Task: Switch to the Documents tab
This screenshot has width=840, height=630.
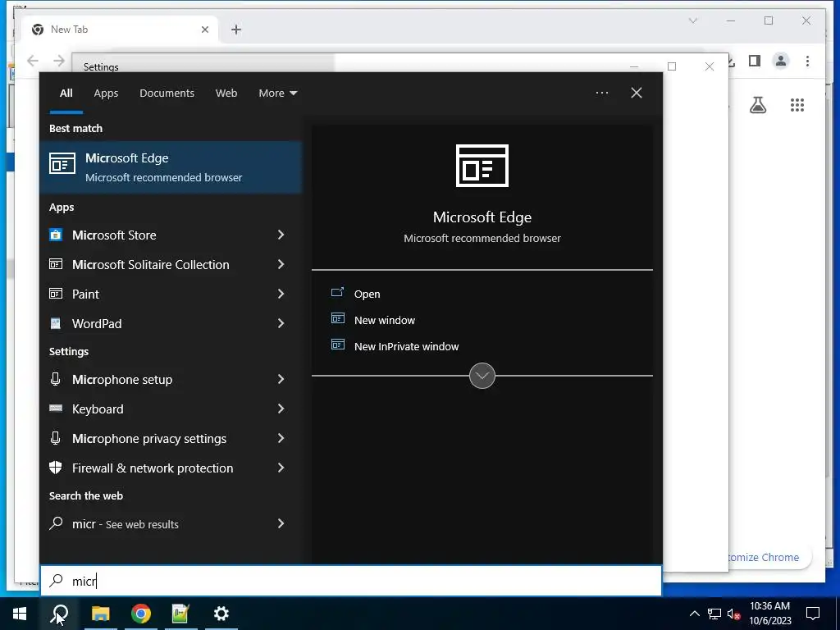Action: (167, 94)
